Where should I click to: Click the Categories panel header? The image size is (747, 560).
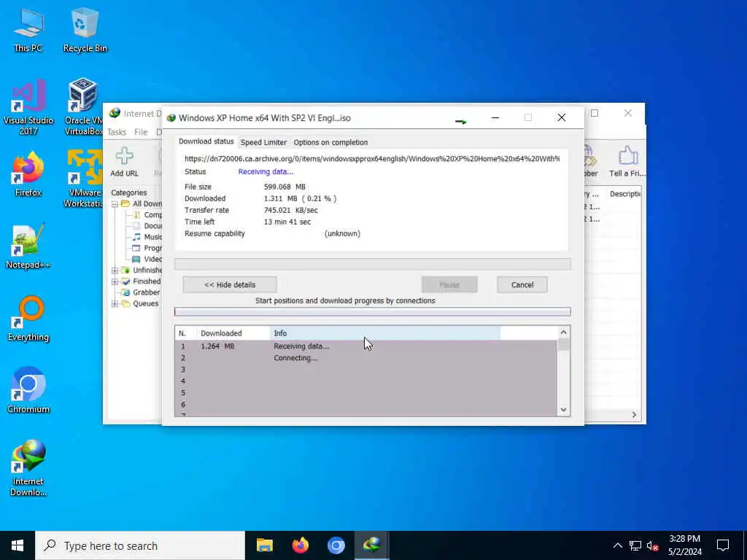pyautogui.click(x=128, y=192)
